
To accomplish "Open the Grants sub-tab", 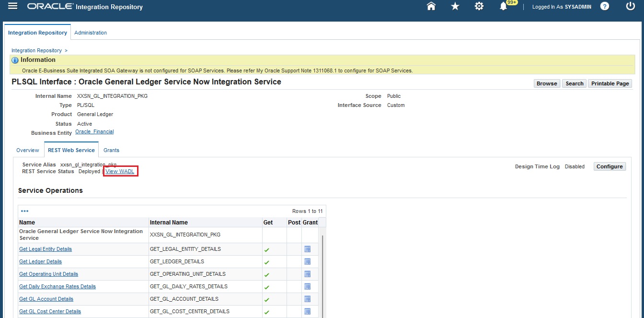I will coord(111,150).
